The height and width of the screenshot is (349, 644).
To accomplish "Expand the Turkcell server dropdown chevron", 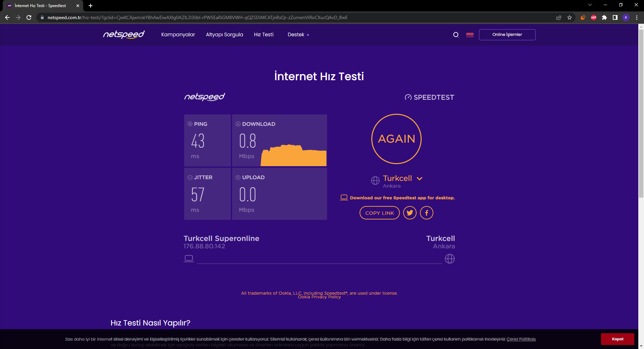I will click(420, 179).
